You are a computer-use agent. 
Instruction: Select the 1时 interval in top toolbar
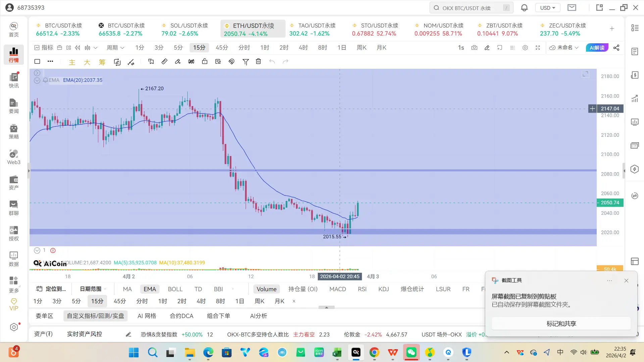(265, 48)
